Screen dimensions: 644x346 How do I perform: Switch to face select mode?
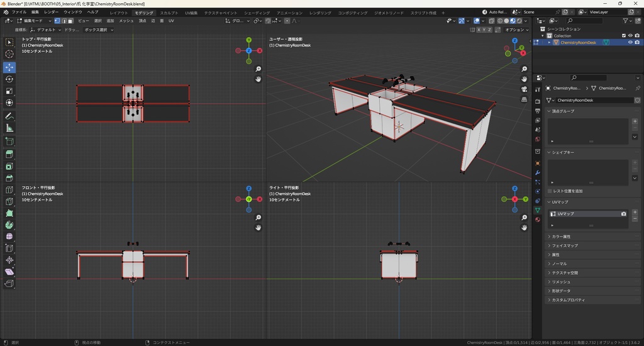[x=70, y=21]
